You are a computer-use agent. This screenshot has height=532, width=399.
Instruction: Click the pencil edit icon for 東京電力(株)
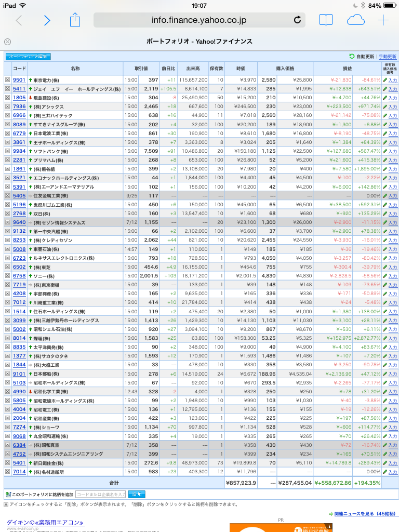(x=385, y=80)
